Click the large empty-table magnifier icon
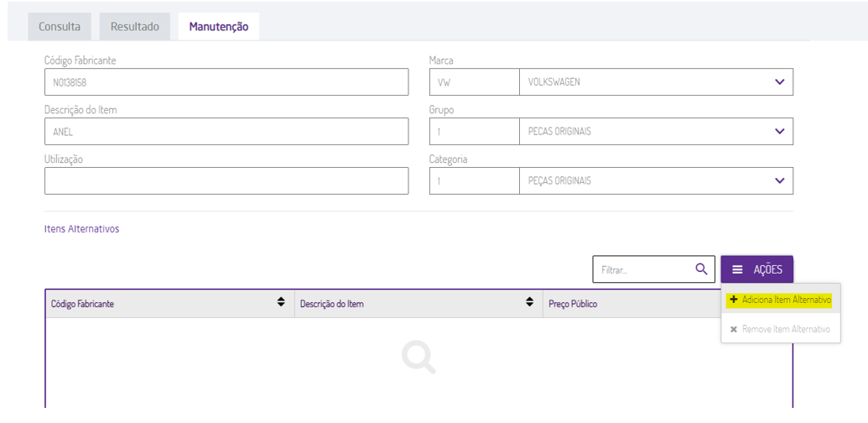Viewport: 868px width, 423px height. pos(418,358)
